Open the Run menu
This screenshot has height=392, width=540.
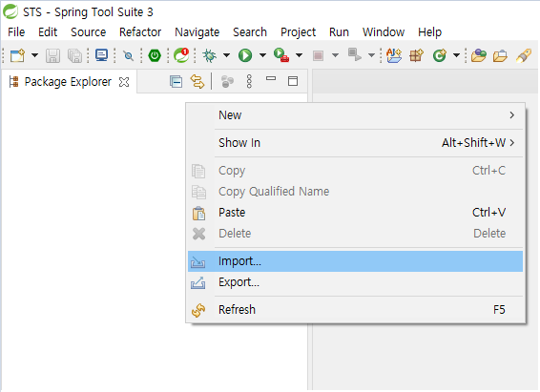pyautogui.click(x=339, y=32)
